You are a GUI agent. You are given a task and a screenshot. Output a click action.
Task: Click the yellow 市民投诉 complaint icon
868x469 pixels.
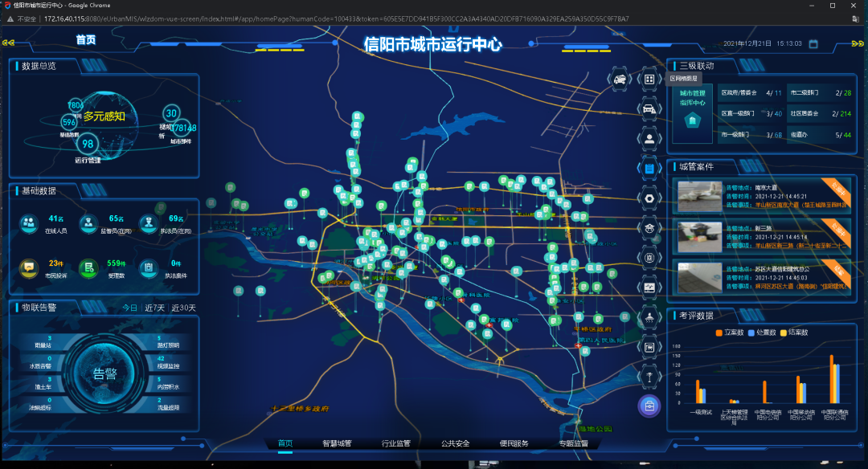[x=29, y=268]
